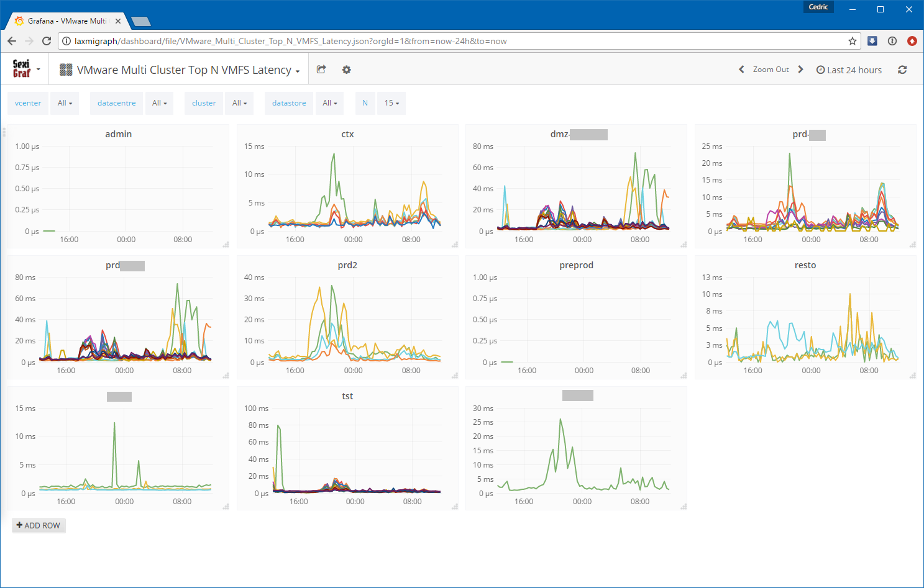The image size is (924, 588).
Task: Shift time range backward with left chevron
Action: click(x=741, y=70)
